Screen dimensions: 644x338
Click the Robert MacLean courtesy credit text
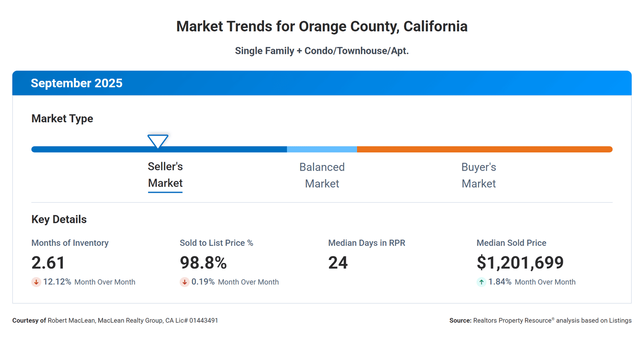coord(115,321)
